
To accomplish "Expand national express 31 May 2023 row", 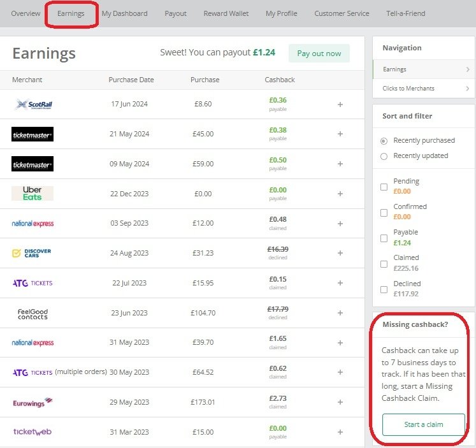I will (x=340, y=343).
